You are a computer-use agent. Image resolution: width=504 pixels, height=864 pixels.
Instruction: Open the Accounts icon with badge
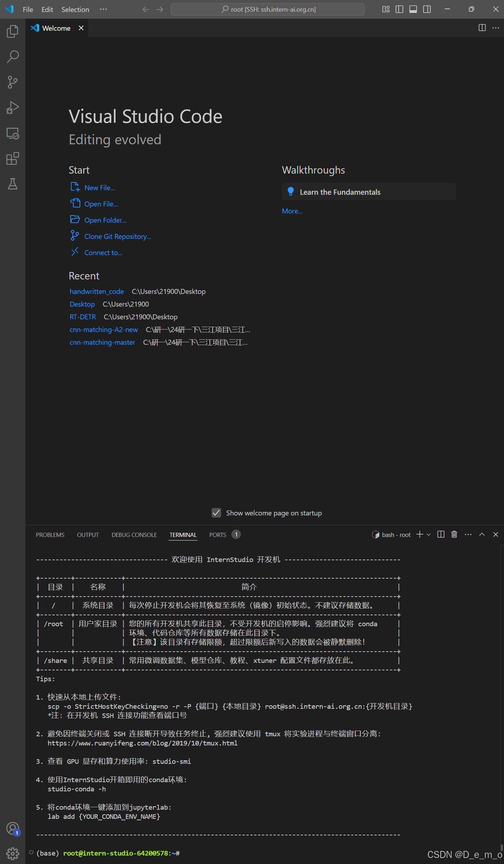pyautogui.click(x=13, y=828)
